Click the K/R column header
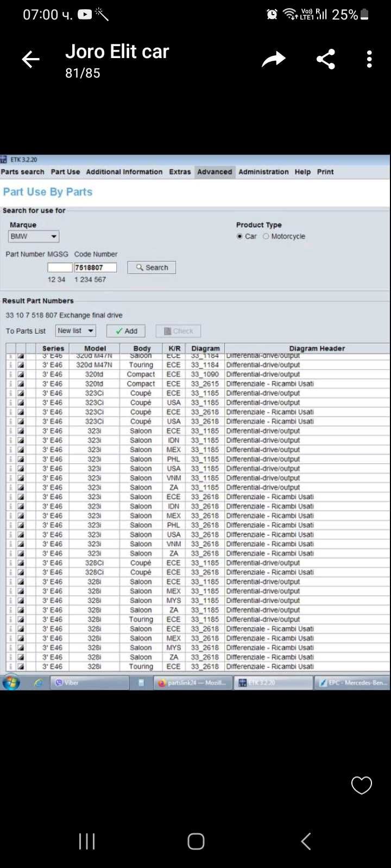The width and height of the screenshot is (391, 868). [x=174, y=348]
